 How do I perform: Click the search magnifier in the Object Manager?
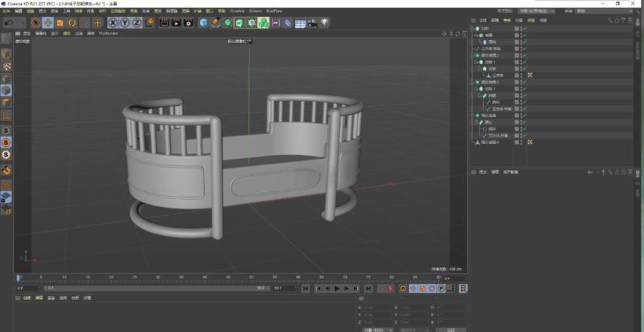coord(610,20)
